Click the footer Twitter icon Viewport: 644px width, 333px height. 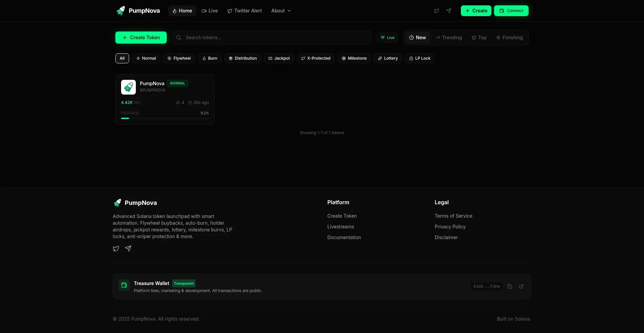pos(116,248)
